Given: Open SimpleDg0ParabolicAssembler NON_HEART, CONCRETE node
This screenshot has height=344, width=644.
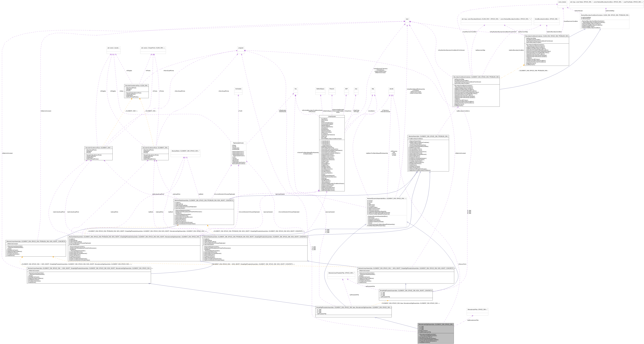Looking at the screenshot, I should pyautogui.click(x=406, y=295).
